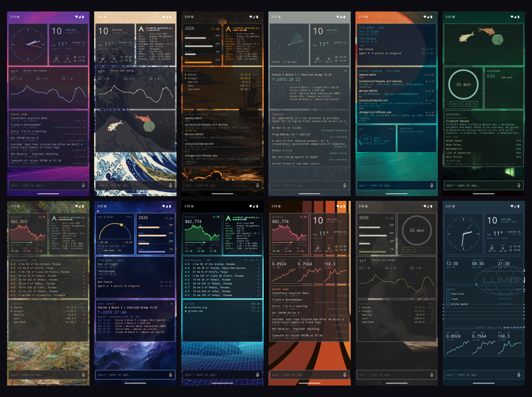Image resolution: width=532 pixels, height=397 pixels.
Task: Click the 25 min timer ring on the sepia phone
Action: 417,230
